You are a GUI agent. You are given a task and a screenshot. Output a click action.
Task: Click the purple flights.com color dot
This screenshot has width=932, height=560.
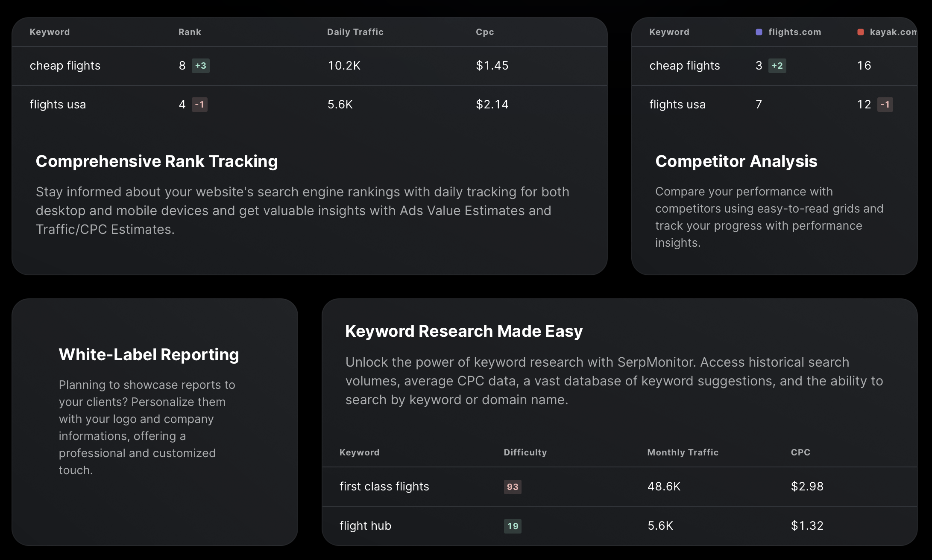(759, 32)
